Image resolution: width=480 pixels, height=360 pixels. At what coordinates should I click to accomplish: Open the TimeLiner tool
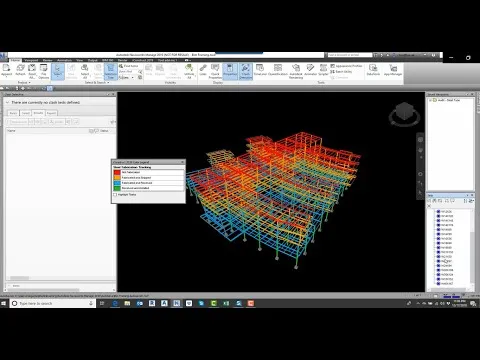260,70
